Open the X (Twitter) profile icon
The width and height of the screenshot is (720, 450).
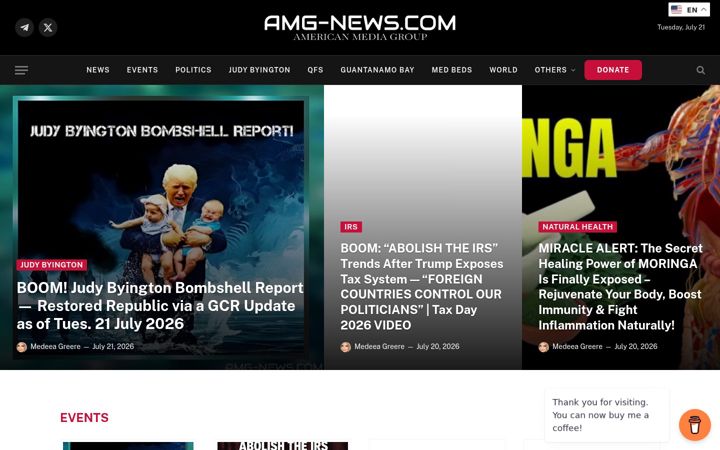[48, 28]
